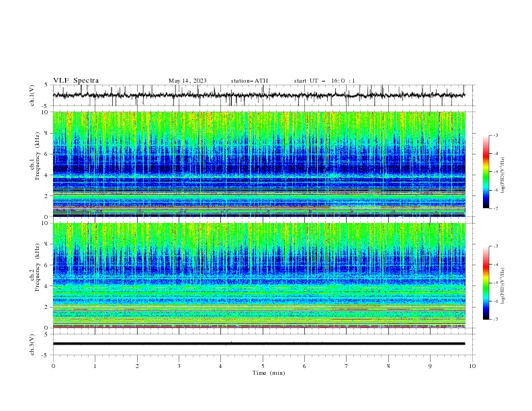Click the "-3" value on ch.2 colorbar
The height and width of the screenshot is (411, 532).
click(x=496, y=246)
